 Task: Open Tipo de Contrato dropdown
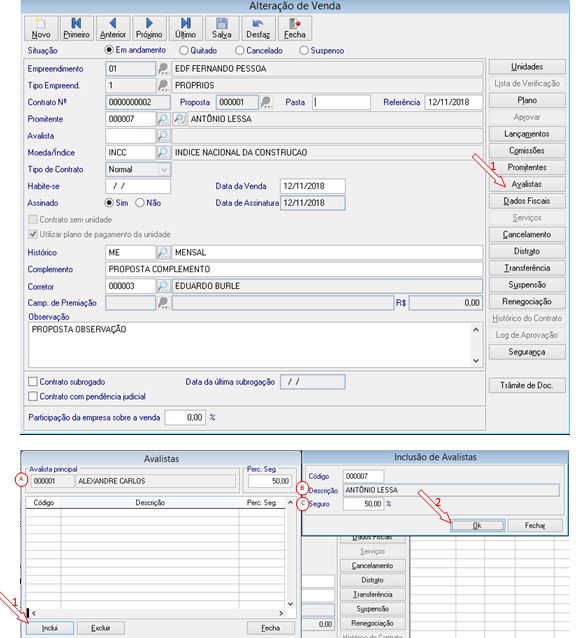164,169
